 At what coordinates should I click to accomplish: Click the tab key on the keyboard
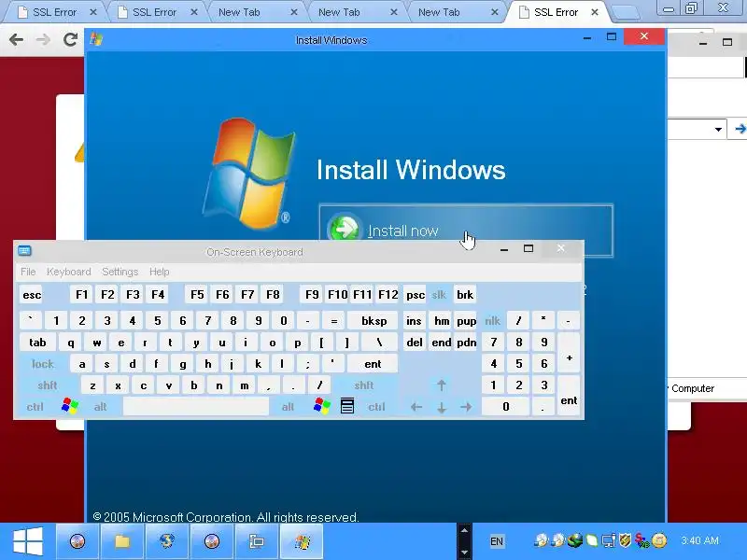click(x=37, y=343)
